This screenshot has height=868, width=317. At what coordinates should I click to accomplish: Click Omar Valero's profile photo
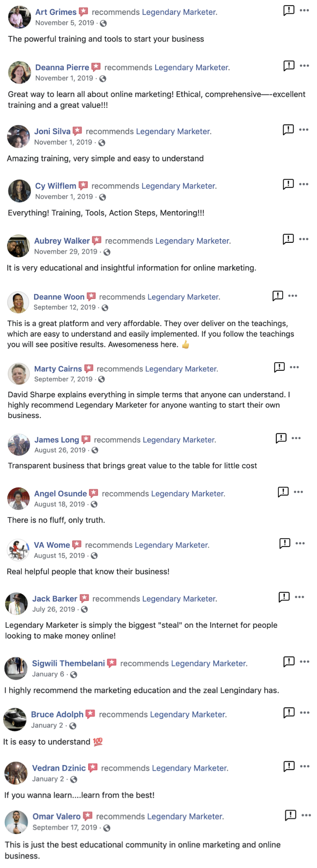[16, 822]
